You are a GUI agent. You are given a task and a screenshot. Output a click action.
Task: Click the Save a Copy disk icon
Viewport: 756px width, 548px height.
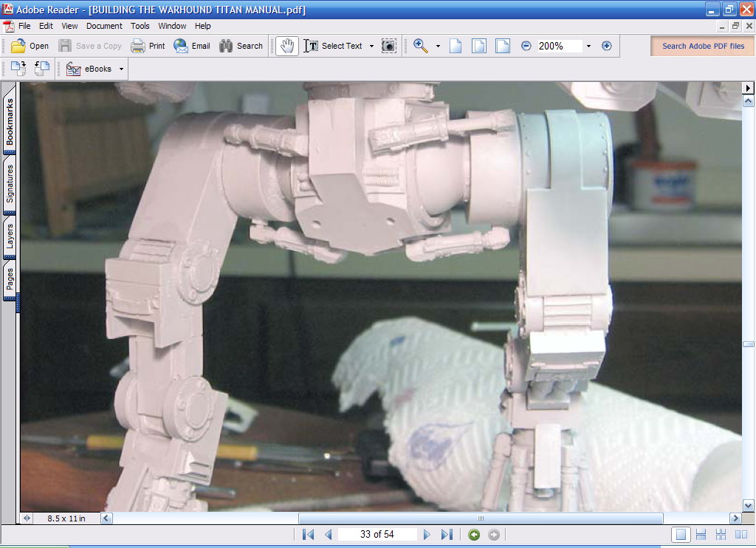click(x=65, y=46)
